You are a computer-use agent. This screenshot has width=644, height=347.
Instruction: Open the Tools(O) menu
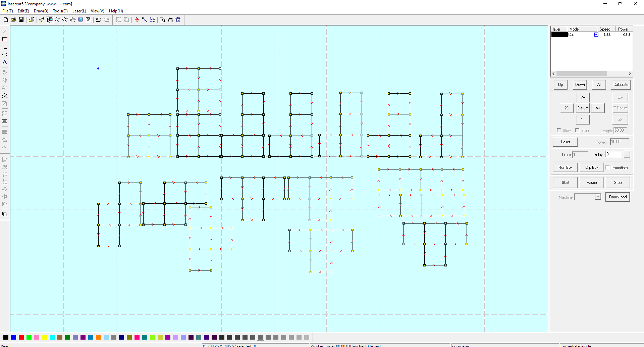60,11
